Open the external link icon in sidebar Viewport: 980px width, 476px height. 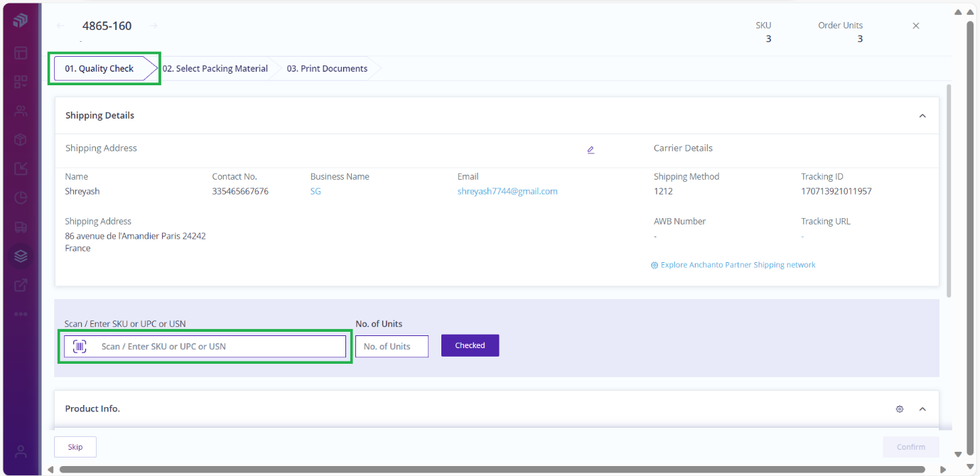click(x=21, y=285)
